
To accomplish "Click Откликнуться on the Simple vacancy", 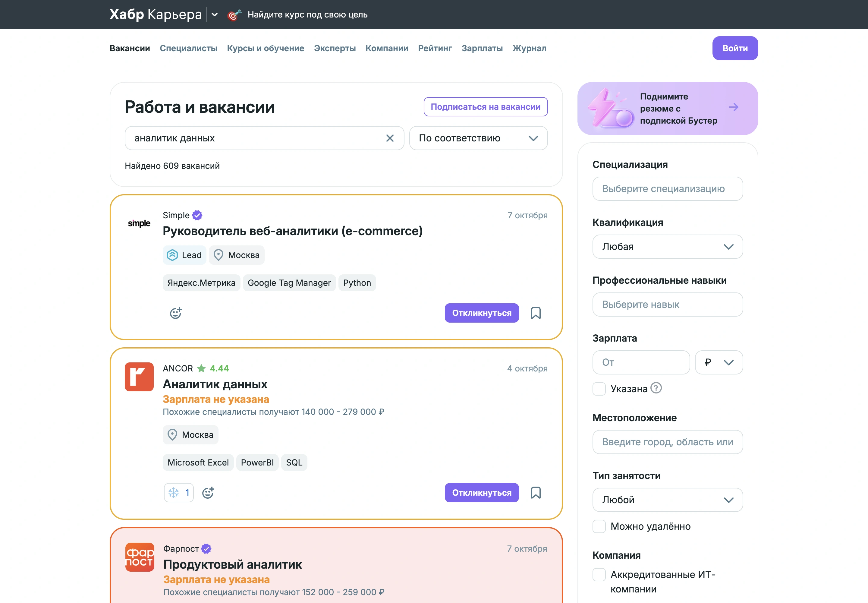I will coord(482,313).
